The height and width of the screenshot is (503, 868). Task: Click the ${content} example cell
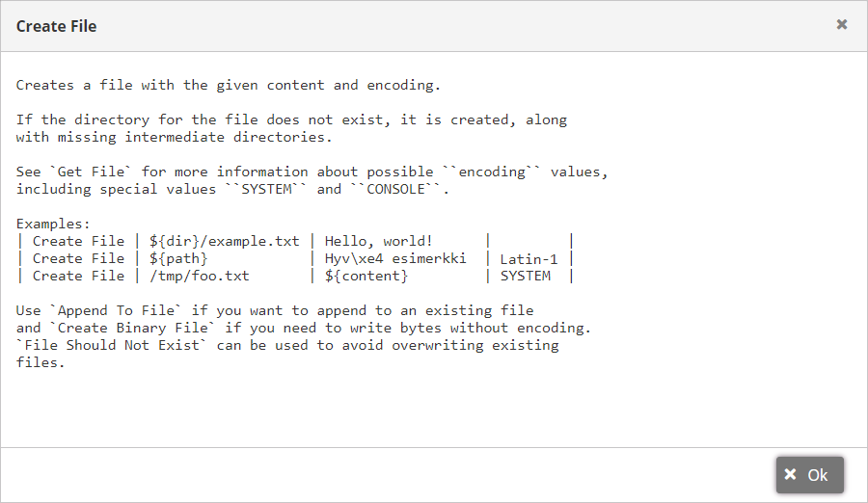[366, 276]
